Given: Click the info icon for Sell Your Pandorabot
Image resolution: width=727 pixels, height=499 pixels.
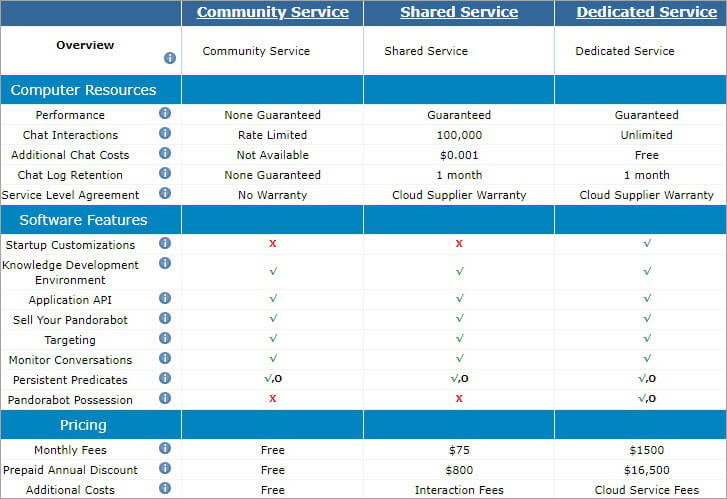Looking at the screenshot, I should click(x=165, y=318).
